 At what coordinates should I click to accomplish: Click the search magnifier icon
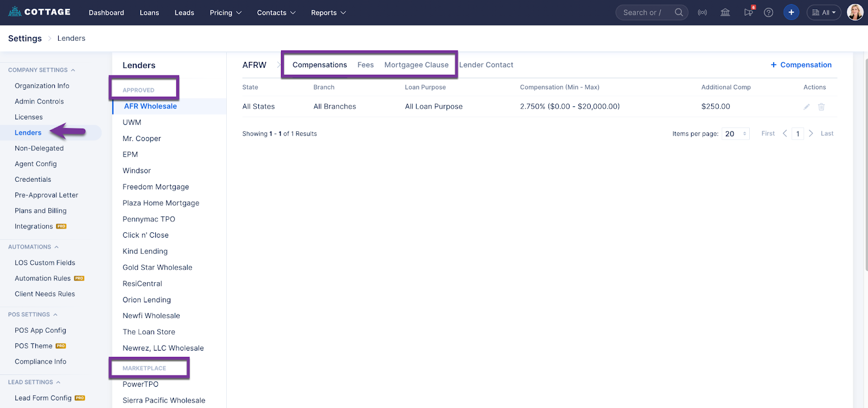point(679,12)
